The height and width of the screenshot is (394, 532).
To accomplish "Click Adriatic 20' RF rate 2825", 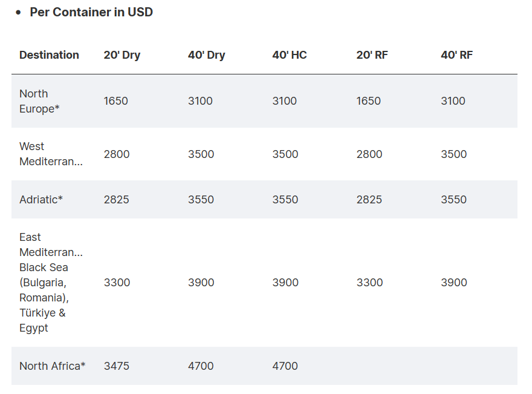I will 369,199.
